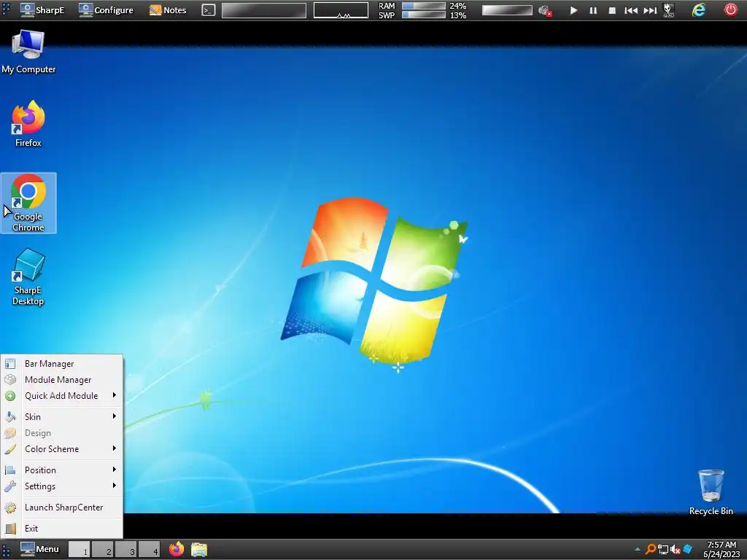Select the media player icon beside the next-track button
Screen dimensions: 747x560
tap(669, 10)
